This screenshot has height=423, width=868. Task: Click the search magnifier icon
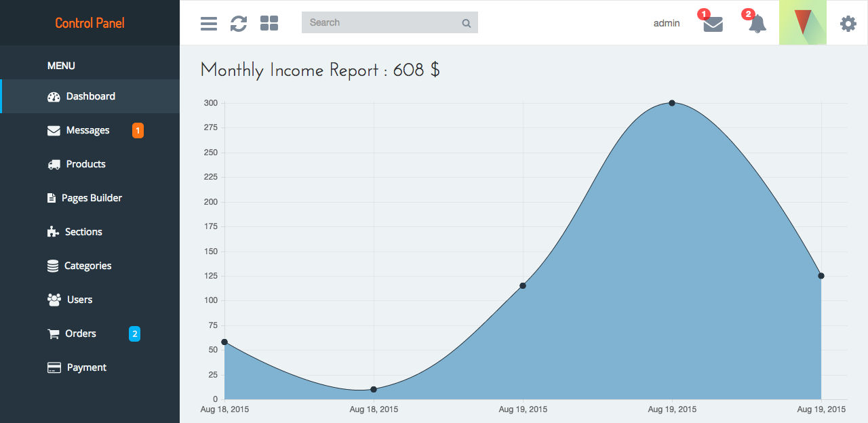pos(467,23)
